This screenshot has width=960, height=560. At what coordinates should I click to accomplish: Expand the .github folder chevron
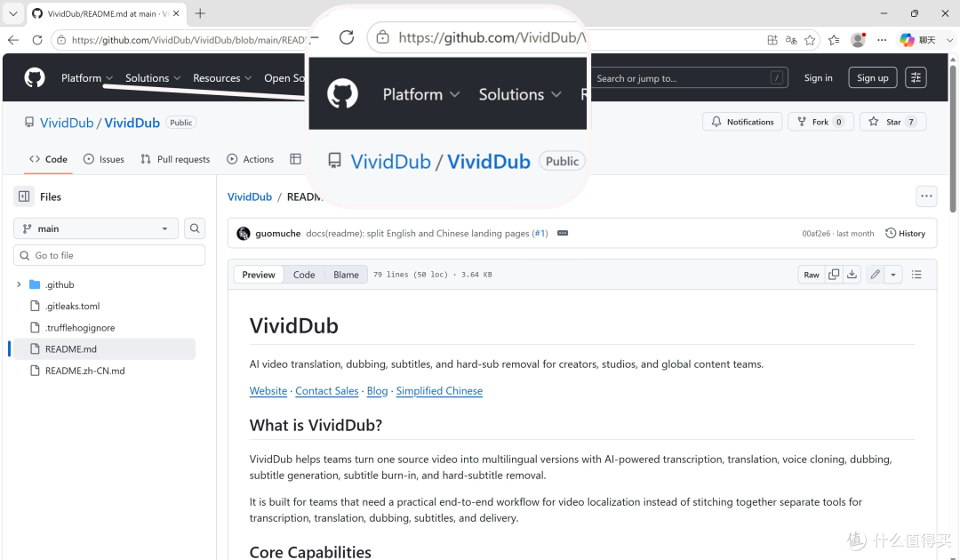point(19,284)
